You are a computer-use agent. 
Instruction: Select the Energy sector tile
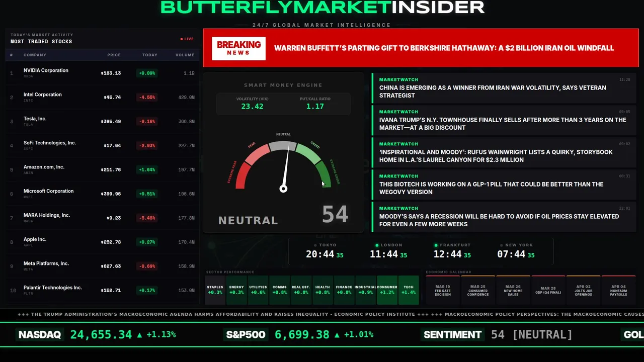(x=236, y=290)
